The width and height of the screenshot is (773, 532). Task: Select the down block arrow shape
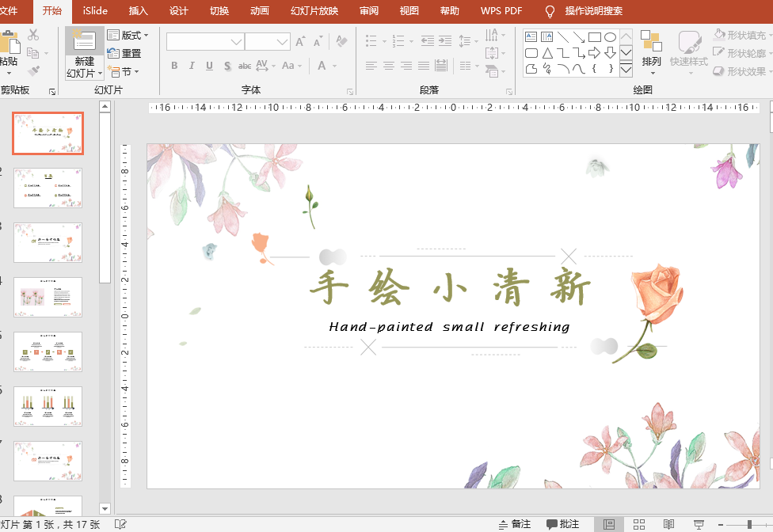611,53
